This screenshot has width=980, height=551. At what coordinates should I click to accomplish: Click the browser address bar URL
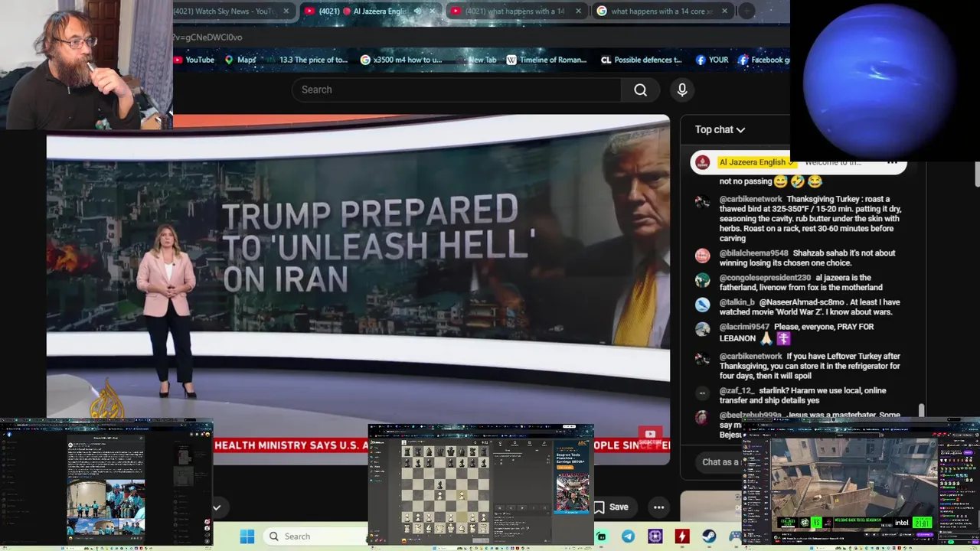[208, 37]
